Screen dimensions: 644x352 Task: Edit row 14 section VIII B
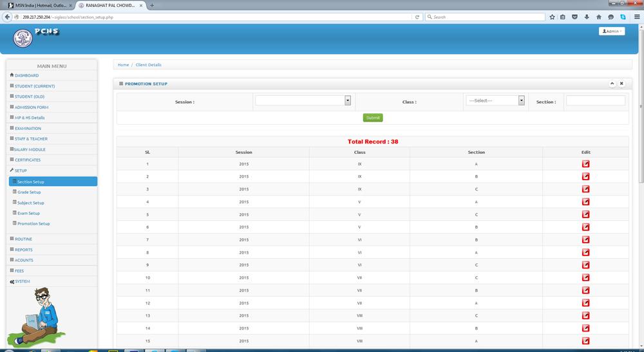pos(585,328)
